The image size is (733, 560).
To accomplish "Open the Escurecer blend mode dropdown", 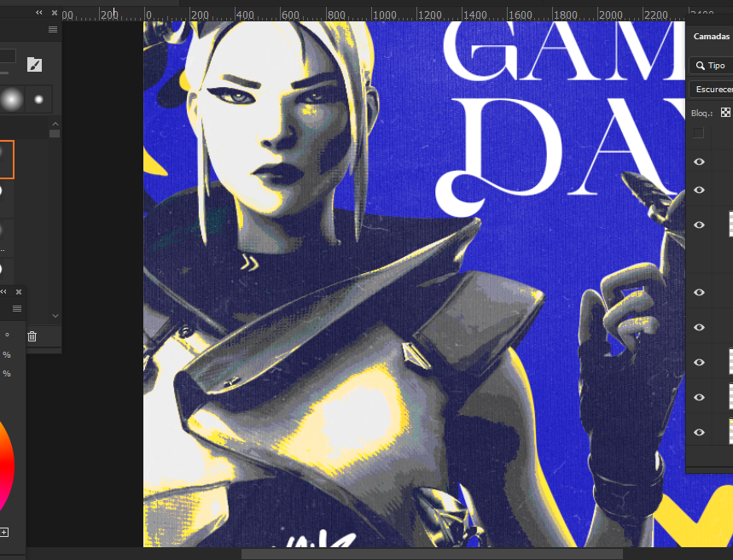I will point(711,90).
